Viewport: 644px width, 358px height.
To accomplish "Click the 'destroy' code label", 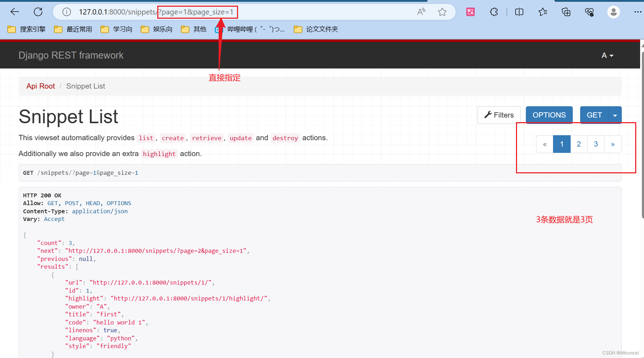I will pyautogui.click(x=285, y=138).
